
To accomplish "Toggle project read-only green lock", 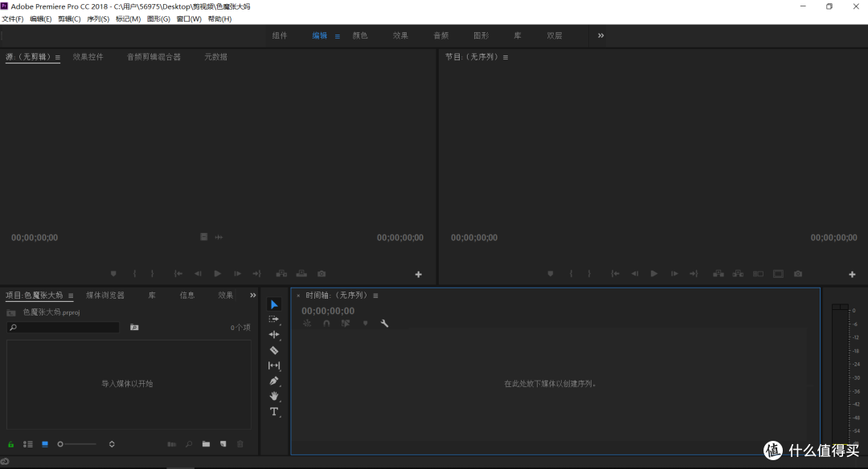I will coord(10,444).
